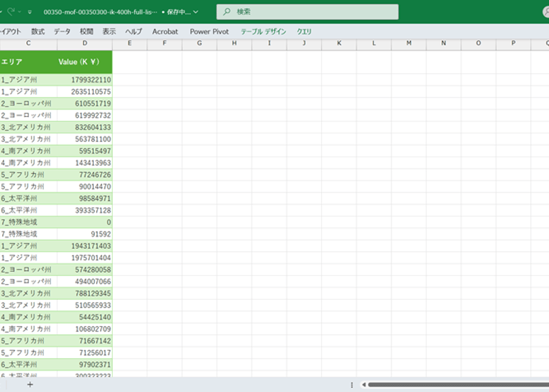Select cell with value 1975701404

point(85,258)
